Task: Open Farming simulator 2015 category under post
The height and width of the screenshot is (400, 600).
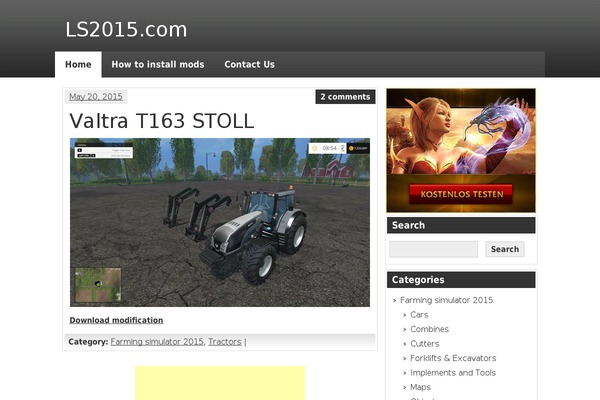Action: point(157,342)
